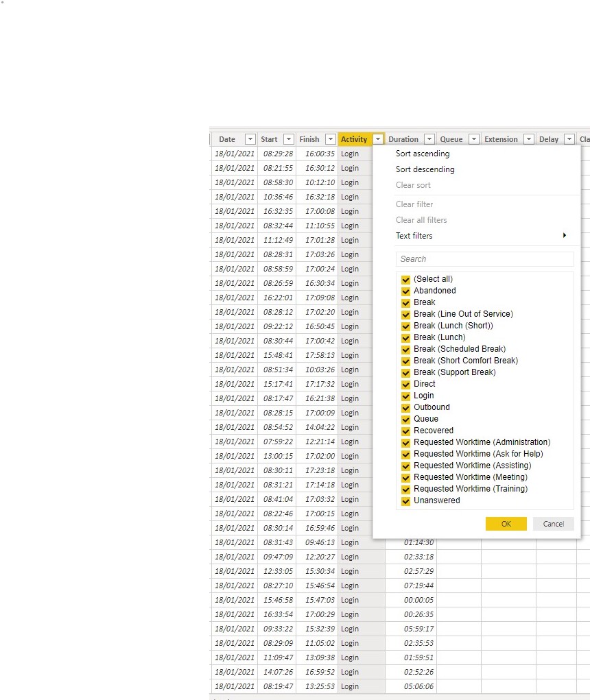Uncheck Requested Worktime (Ask for Help)
This screenshot has width=590, height=700.
pyautogui.click(x=405, y=454)
